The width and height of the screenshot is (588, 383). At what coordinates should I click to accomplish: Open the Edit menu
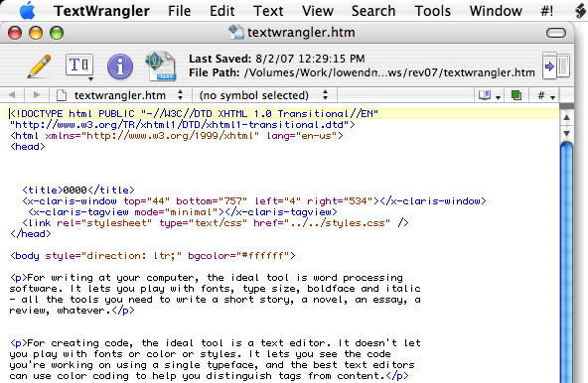(x=222, y=11)
